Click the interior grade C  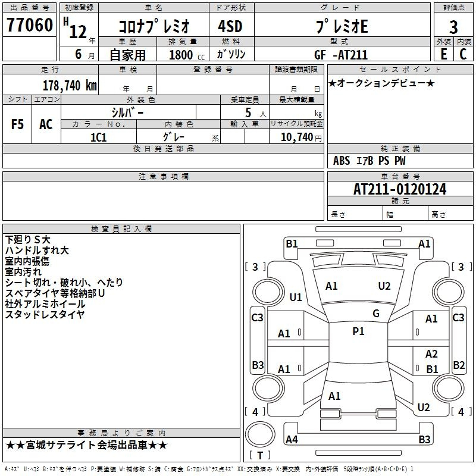tap(463, 54)
